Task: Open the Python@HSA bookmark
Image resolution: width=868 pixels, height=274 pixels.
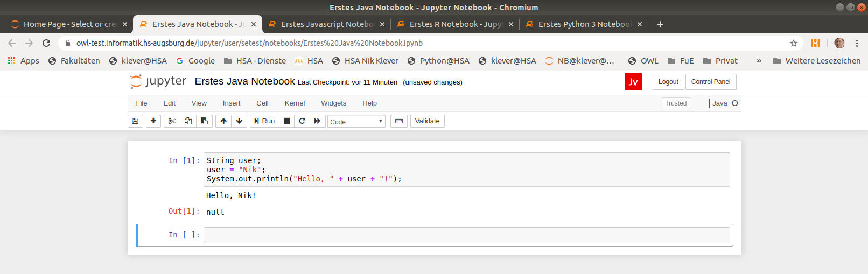Action: [438, 61]
